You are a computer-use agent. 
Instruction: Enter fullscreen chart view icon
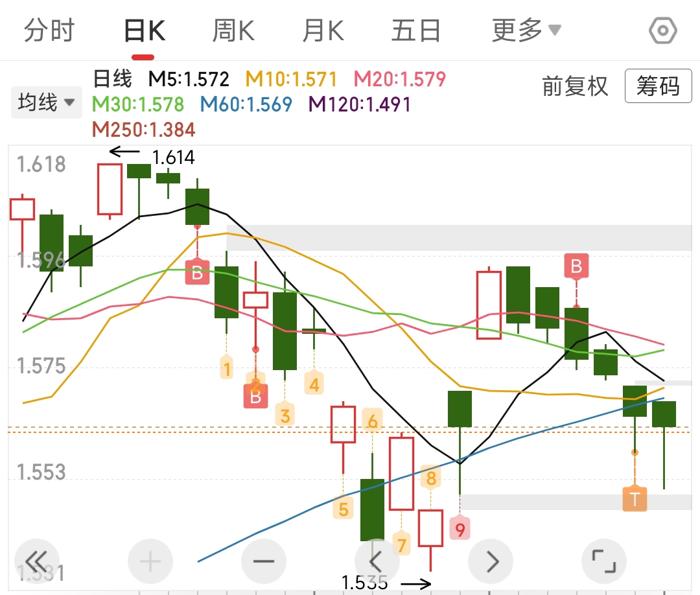point(604,561)
